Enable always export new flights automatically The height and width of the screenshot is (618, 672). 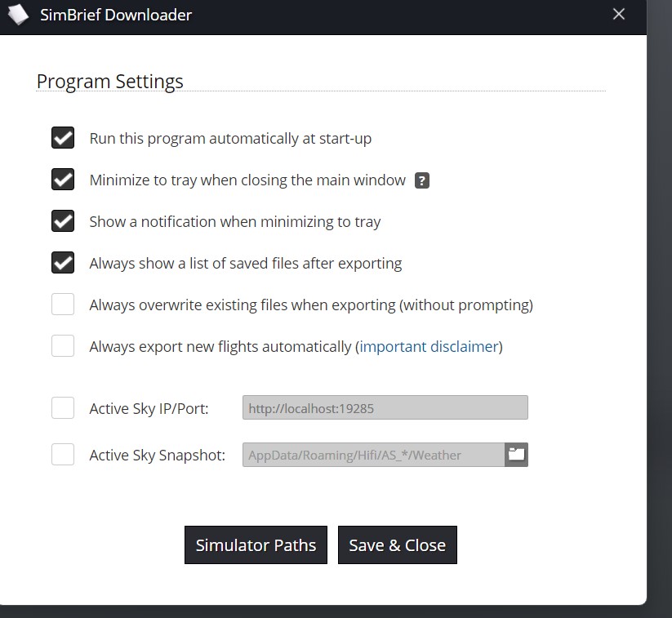tap(63, 346)
